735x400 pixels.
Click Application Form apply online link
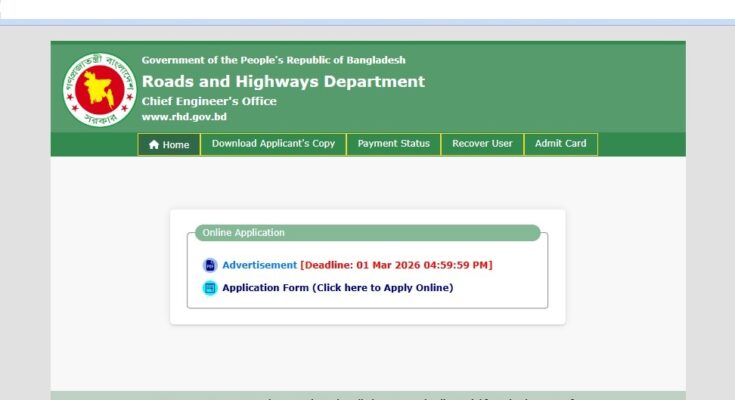(x=337, y=288)
